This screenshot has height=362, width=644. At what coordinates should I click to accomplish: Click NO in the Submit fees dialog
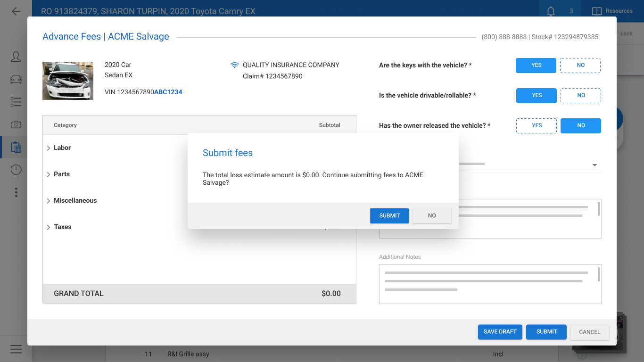click(x=432, y=215)
